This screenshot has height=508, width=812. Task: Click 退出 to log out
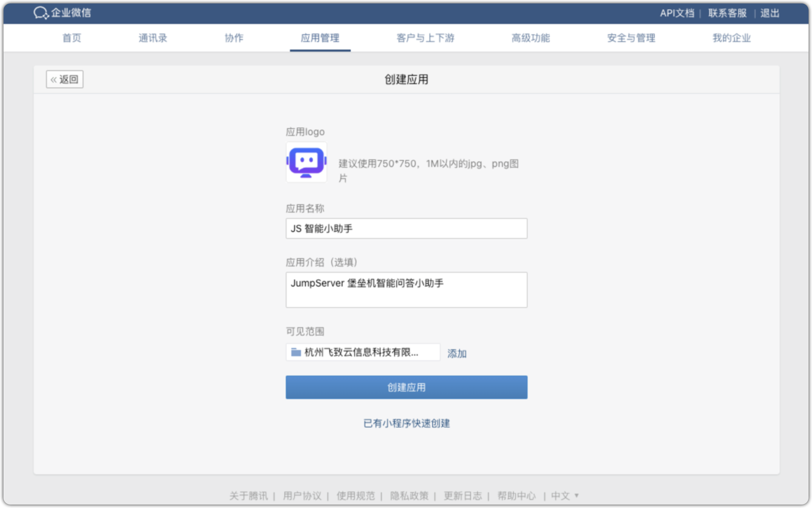[769, 13]
